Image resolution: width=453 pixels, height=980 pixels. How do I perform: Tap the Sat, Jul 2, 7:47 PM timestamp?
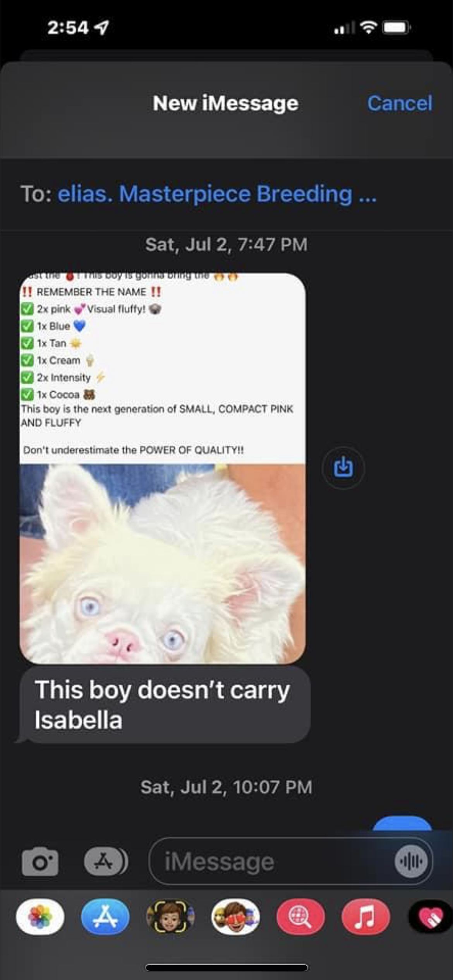226,245
